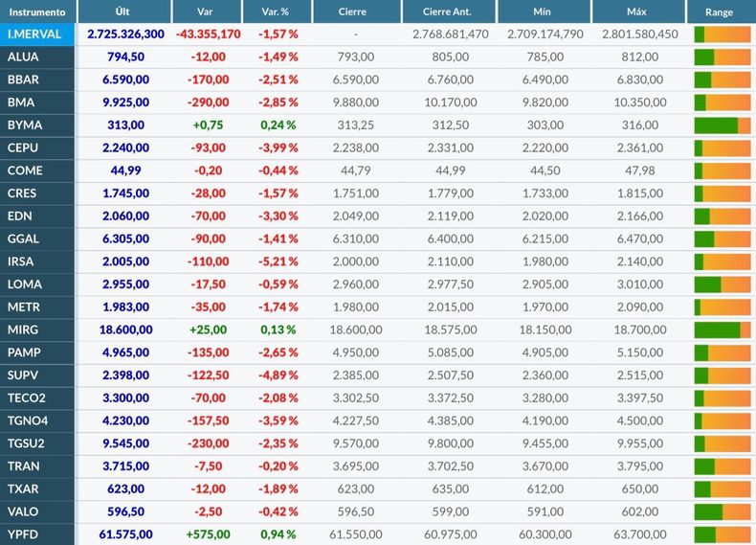Click PAMP last price 4.965,00

(x=125, y=352)
